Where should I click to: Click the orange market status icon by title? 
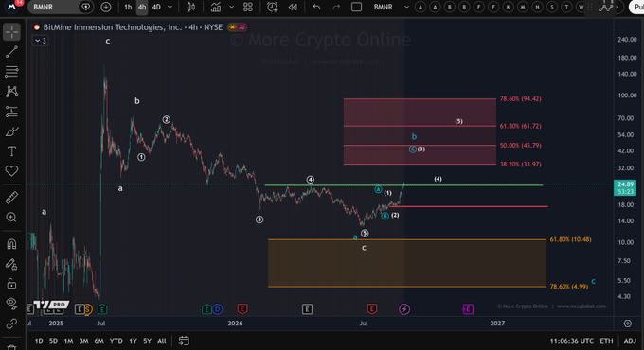pyautogui.click(x=232, y=27)
